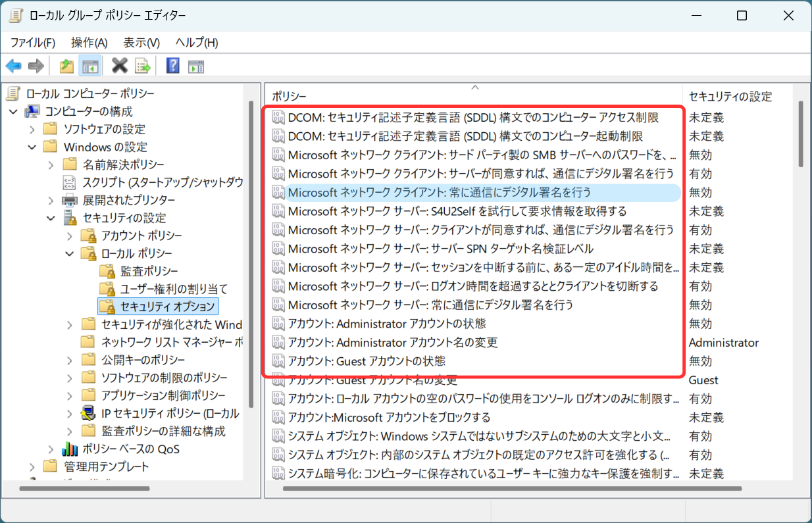Open the ファイル(F) menu
Viewport: 812px width, 523px height.
point(33,43)
